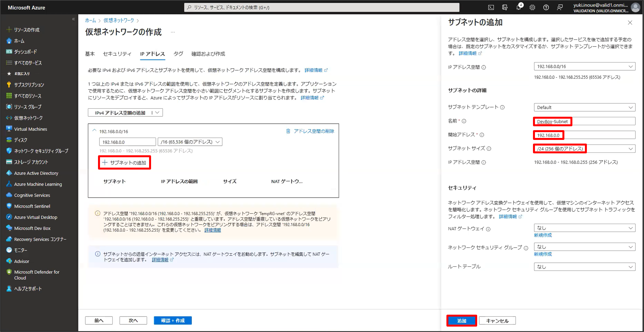Viewport: 644px width, 332px height.
Task: Click the Azure search box
Action: [x=322, y=7]
